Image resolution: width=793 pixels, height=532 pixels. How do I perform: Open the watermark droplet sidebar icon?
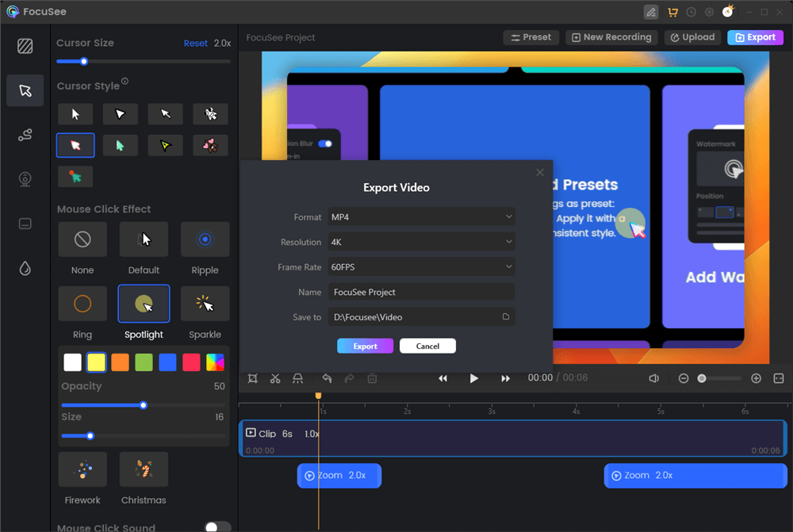click(x=25, y=268)
